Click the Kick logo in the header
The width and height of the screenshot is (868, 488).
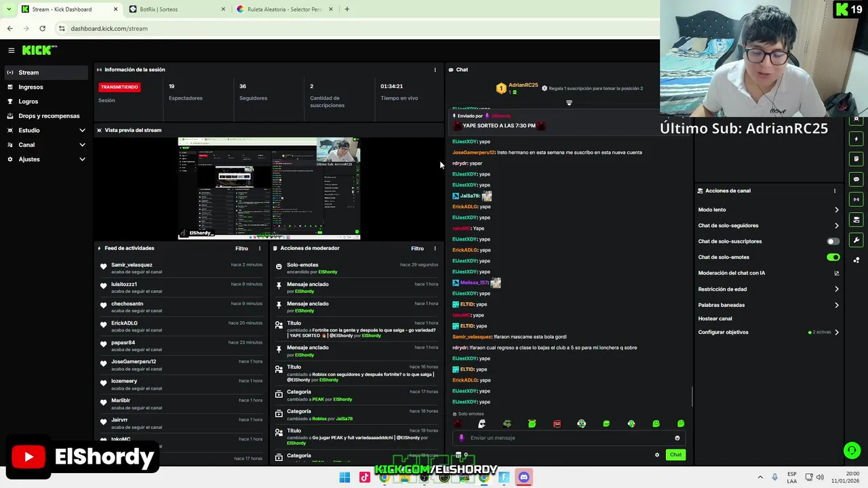tap(39, 50)
